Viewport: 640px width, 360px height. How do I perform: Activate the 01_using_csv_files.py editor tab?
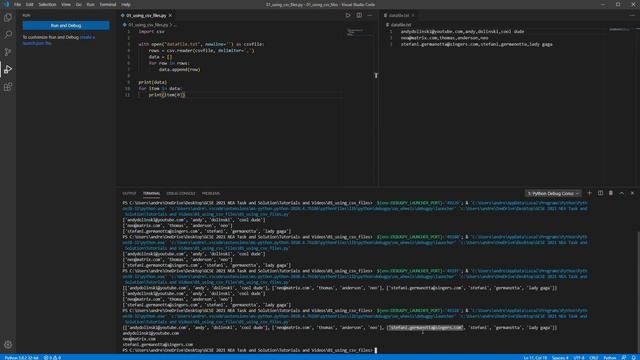click(x=146, y=16)
